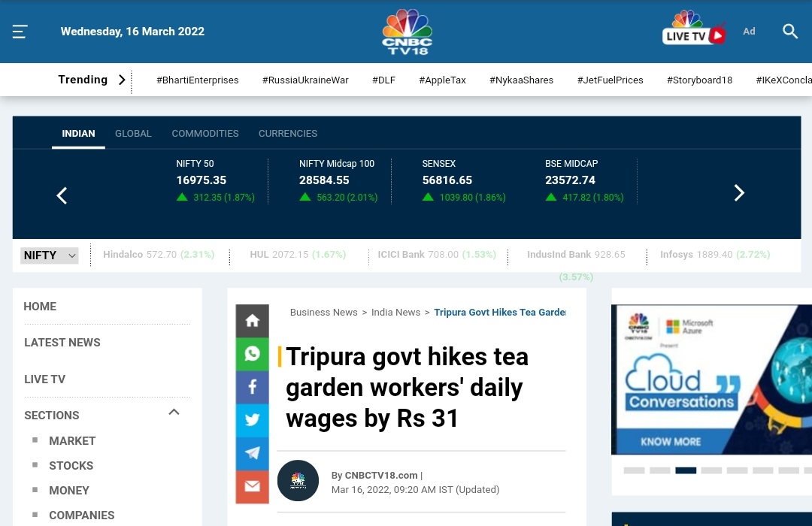
Task: Share the article on Facebook
Action: (252, 386)
